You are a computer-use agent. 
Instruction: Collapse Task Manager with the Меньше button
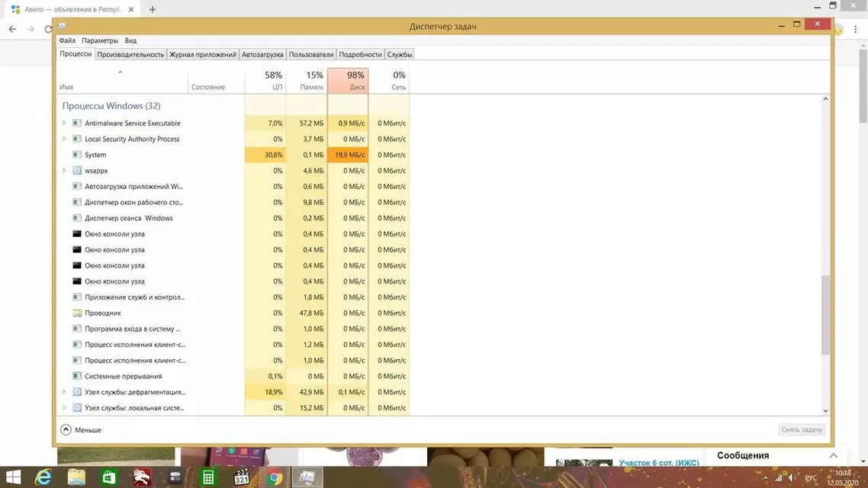(81, 430)
